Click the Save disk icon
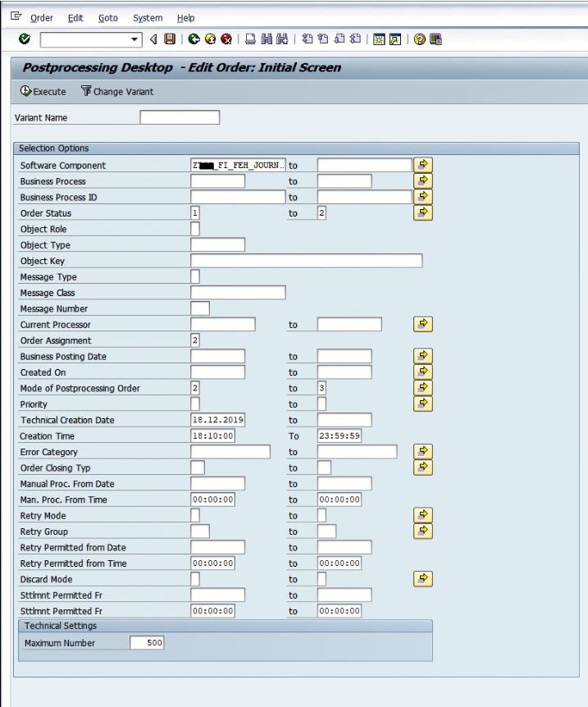Screen dimensions: 588x707 click(x=170, y=39)
